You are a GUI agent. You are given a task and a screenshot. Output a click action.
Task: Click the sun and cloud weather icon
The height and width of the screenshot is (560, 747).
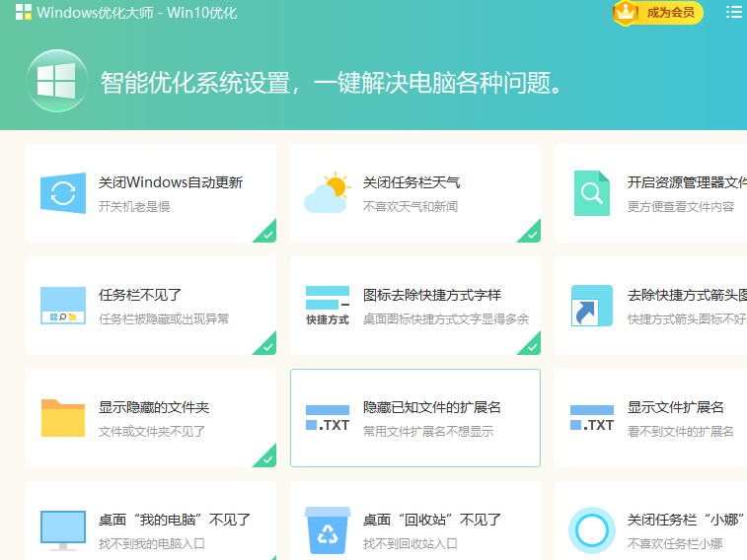(328, 192)
